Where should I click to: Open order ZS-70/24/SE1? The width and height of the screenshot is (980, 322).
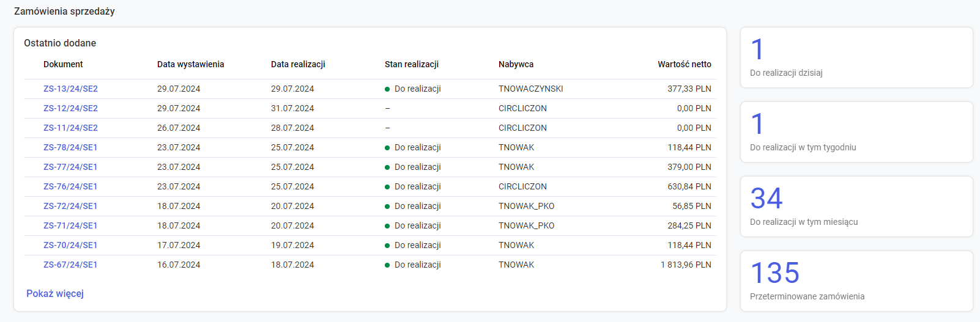70,245
